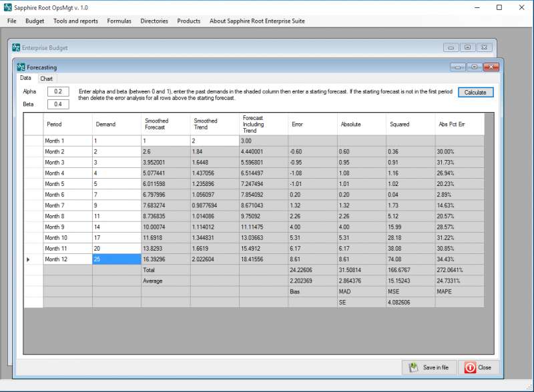
Task: Click the Bias label cell
Action: pos(312,291)
